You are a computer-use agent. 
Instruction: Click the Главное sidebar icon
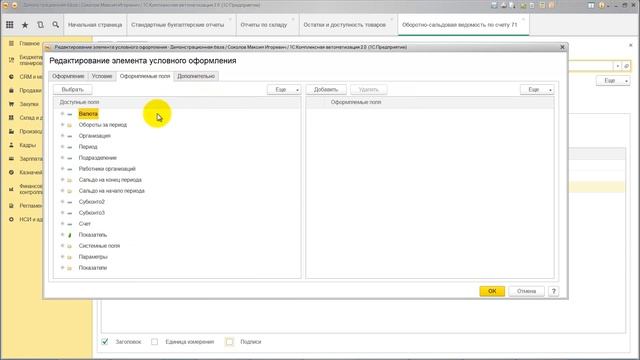(11, 43)
